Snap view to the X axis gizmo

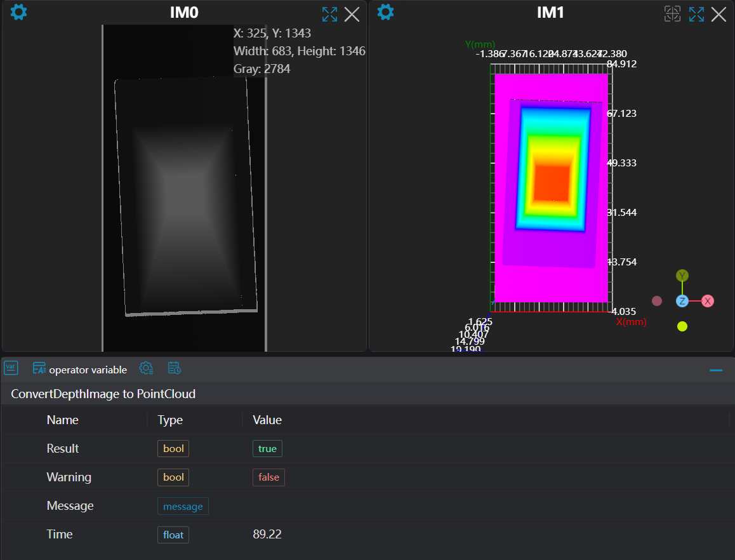point(708,301)
